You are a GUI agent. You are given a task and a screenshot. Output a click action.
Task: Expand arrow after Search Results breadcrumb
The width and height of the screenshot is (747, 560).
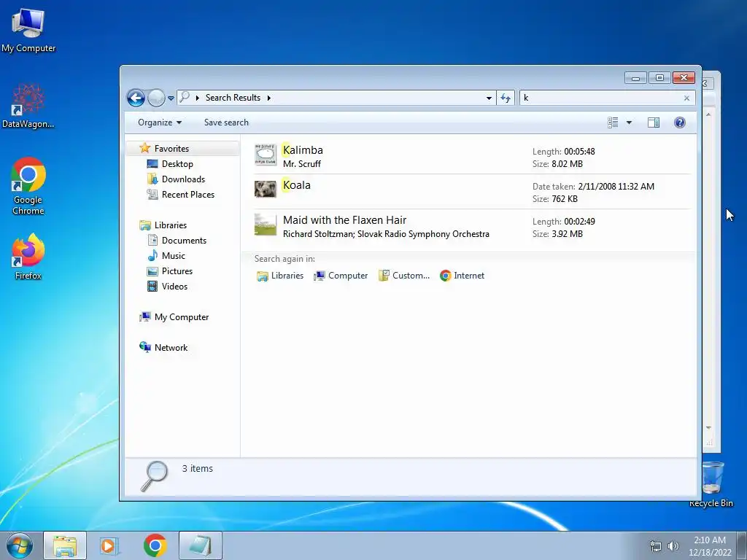tap(268, 98)
